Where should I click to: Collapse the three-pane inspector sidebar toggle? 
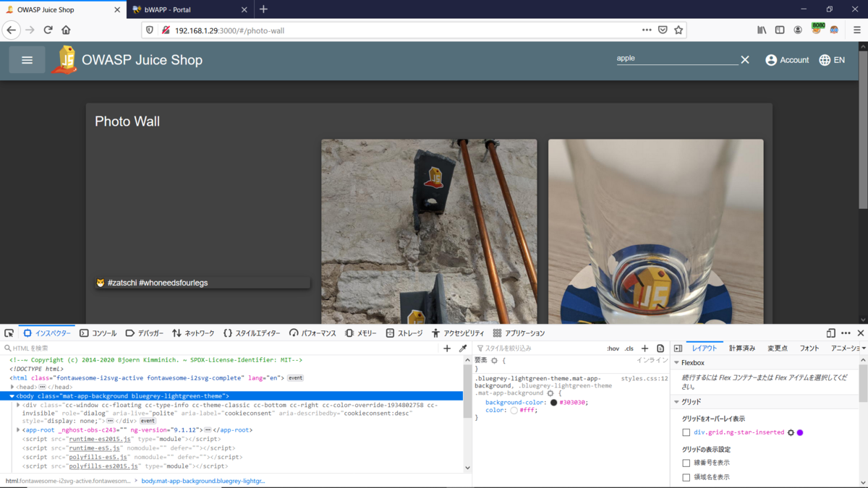[x=678, y=348]
